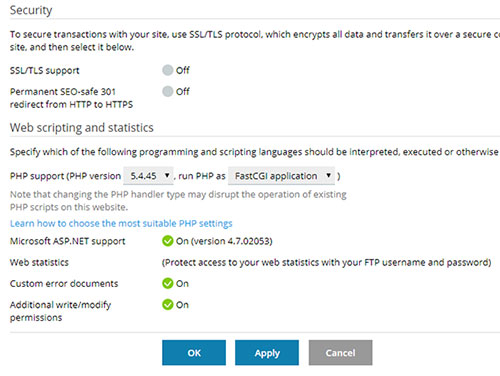
Task: Toggle the SSL/TLS support Off label
Action: point(183,70)
